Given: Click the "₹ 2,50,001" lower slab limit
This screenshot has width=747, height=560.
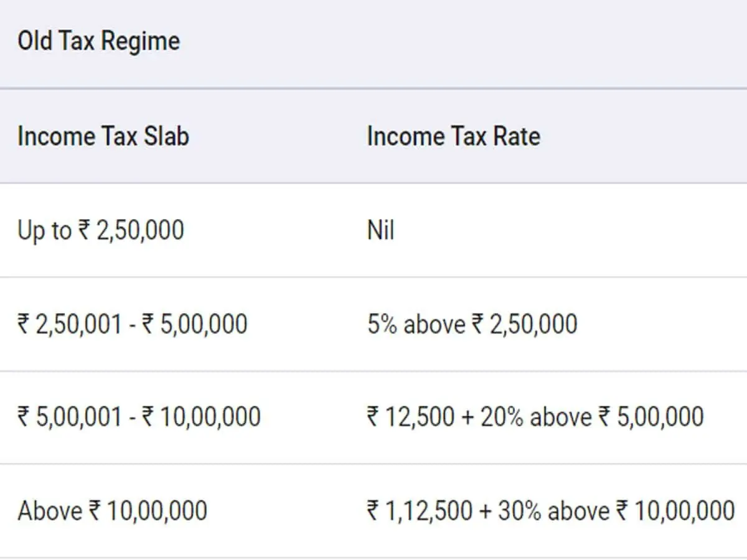Looking at the screenshot, I should [x=69, y=324].
